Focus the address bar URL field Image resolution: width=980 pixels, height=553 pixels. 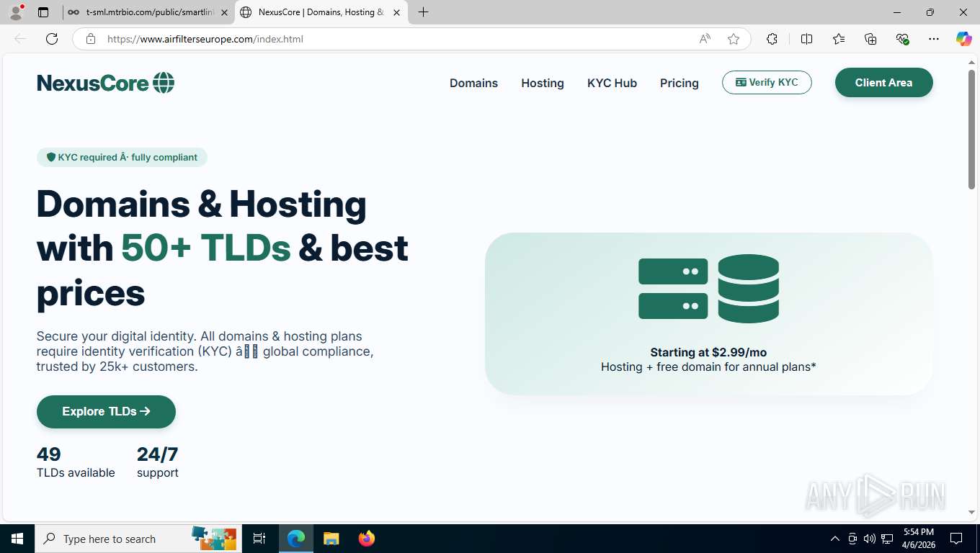pos(396,39)
